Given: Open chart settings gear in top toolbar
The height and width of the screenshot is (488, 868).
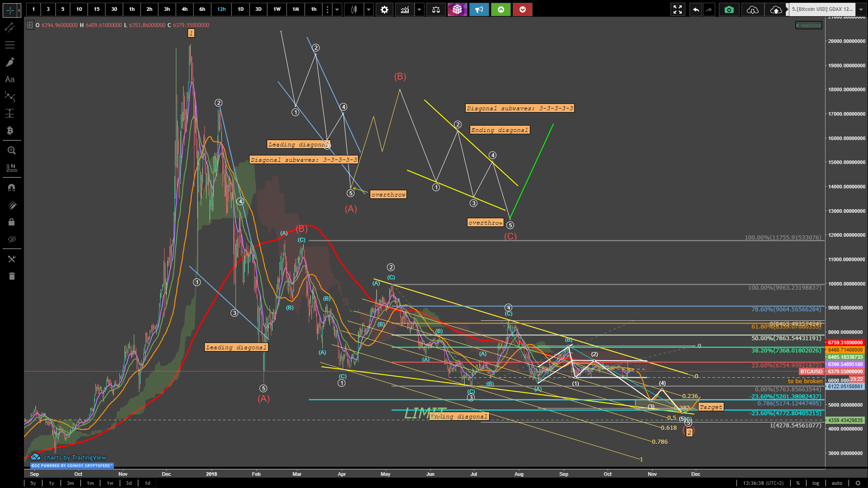Looking at the screenshot, I should [384, 9].
